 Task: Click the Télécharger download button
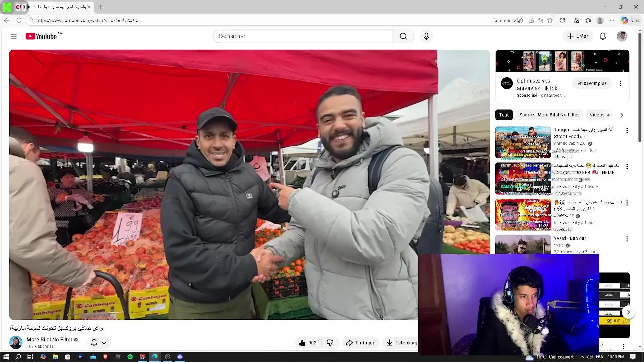pos(401,343)
